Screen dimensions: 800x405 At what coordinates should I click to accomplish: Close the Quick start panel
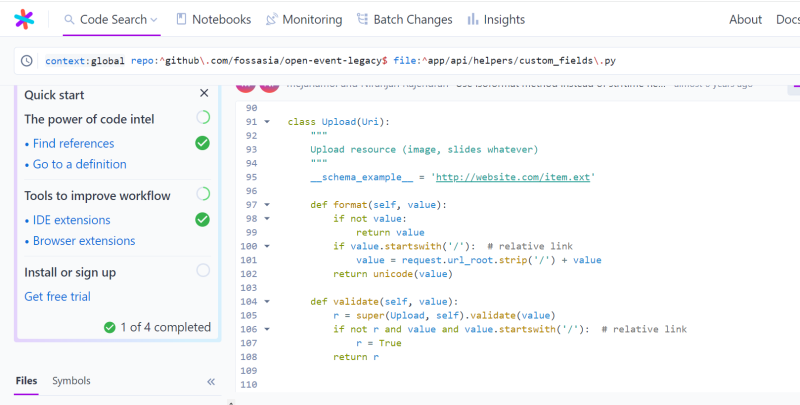coord(204,94)
